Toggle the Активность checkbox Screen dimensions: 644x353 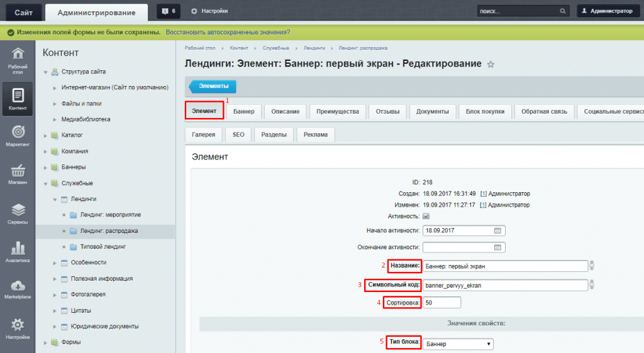click(x=426, y=217)
